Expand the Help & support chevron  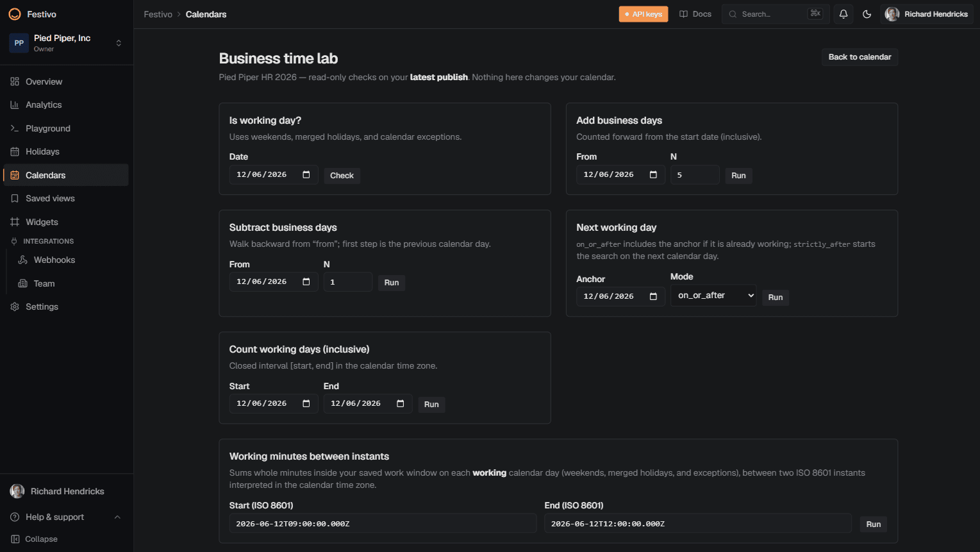tap(117, 517)
